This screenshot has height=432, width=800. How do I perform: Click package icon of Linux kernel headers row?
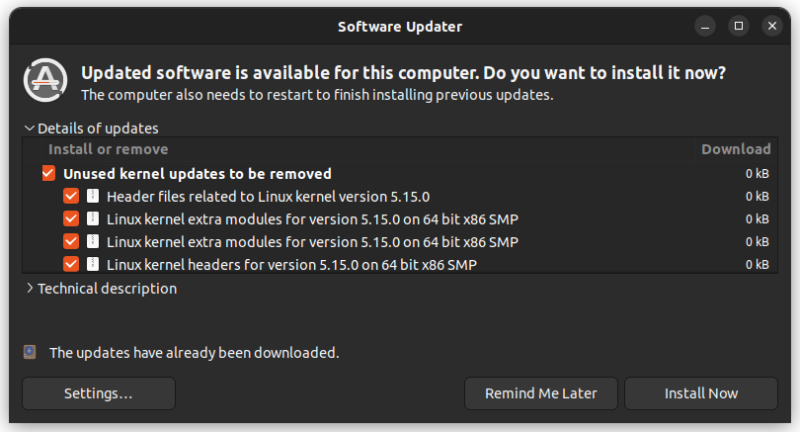pyautogui.click(x=93, y=264)
